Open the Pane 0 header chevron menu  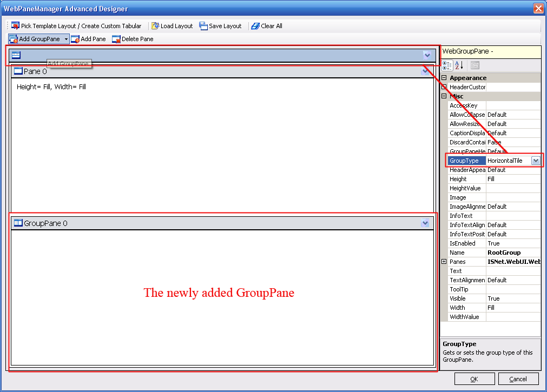(425, 71)
